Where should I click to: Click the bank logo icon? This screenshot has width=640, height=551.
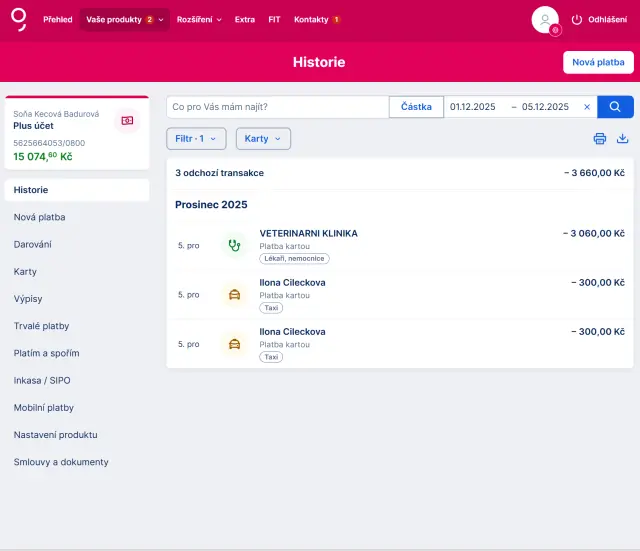click(19, 19)
